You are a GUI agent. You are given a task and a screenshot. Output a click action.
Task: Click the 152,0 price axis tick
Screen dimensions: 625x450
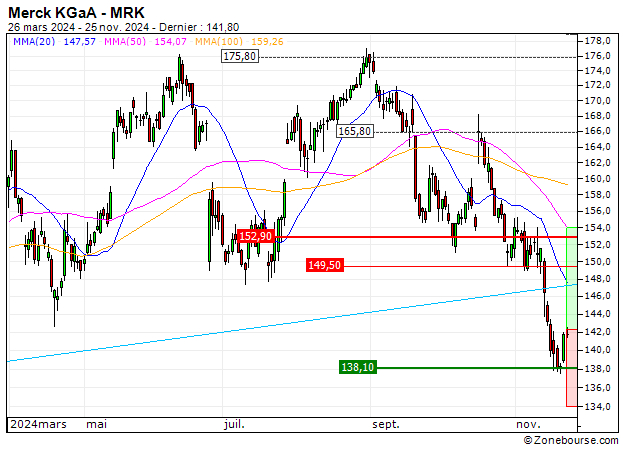pyautogui.click(x=598, y=244)
